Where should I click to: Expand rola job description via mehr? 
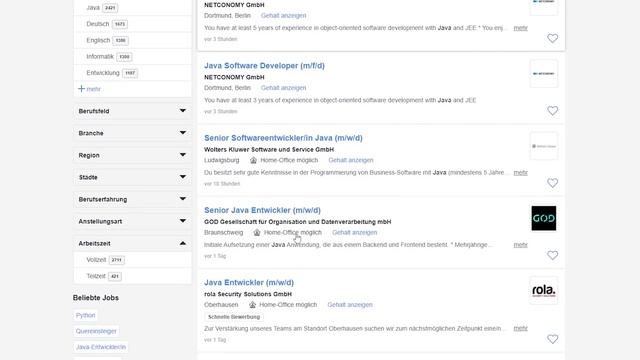click(520, 328)
